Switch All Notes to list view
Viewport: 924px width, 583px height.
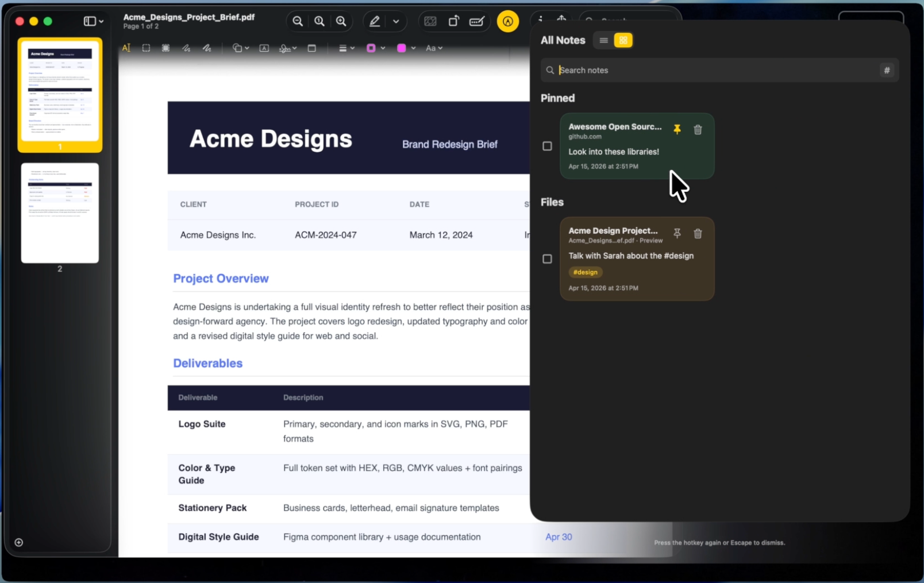coord(603,40)
